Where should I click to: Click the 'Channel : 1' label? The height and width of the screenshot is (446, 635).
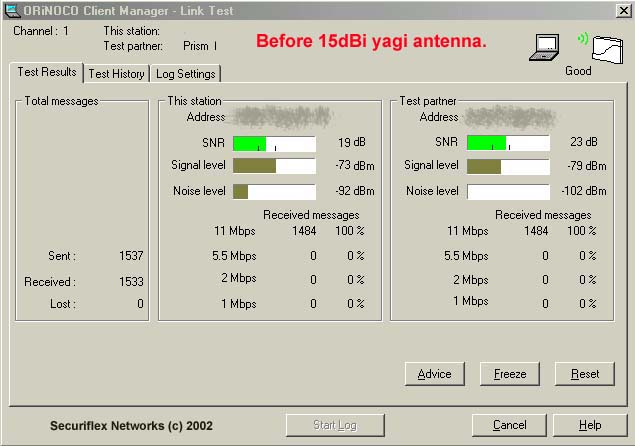pos(41,31)
